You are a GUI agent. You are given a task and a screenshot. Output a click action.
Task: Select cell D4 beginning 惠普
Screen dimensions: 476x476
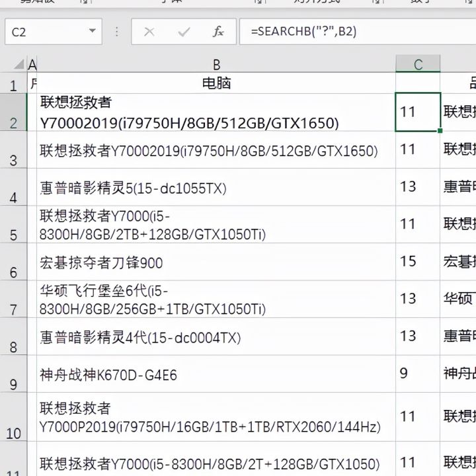click(458, 187)
